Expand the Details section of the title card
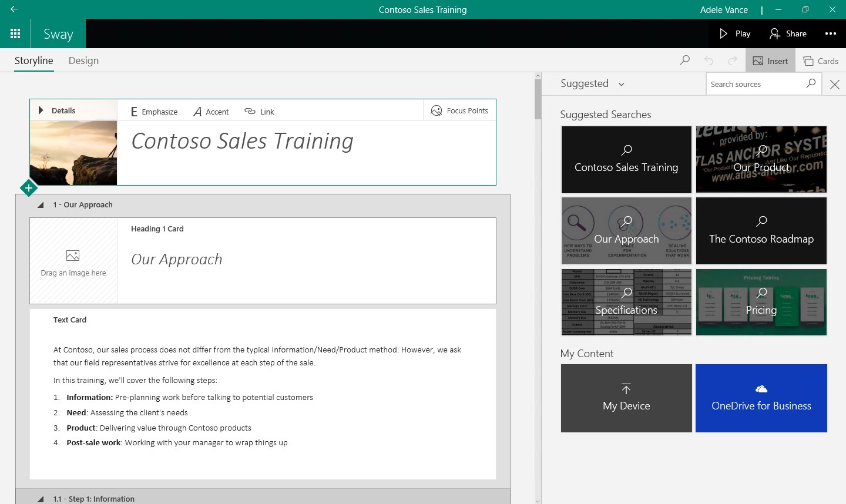The height and width of the screenshot is (504, 846). 41,110
